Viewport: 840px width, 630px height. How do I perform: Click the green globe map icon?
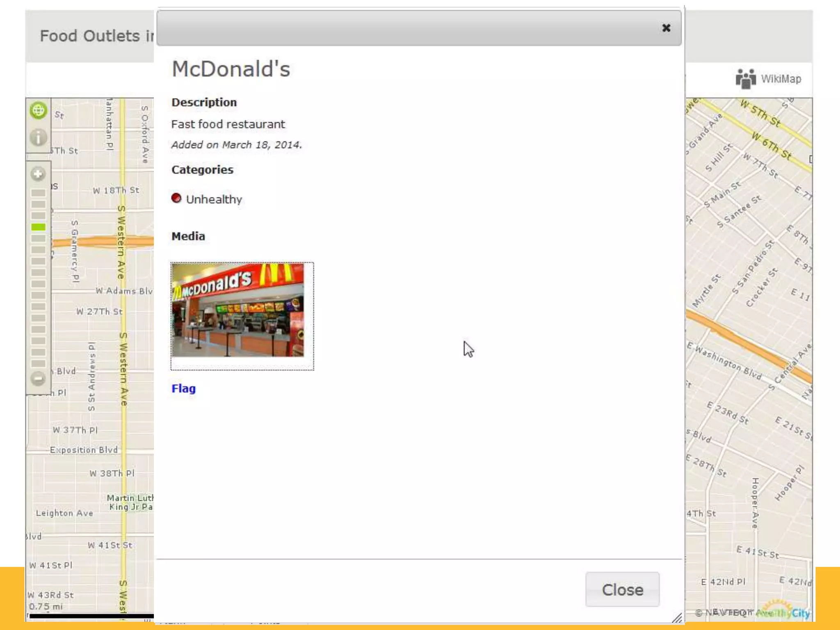click(38, 110)
